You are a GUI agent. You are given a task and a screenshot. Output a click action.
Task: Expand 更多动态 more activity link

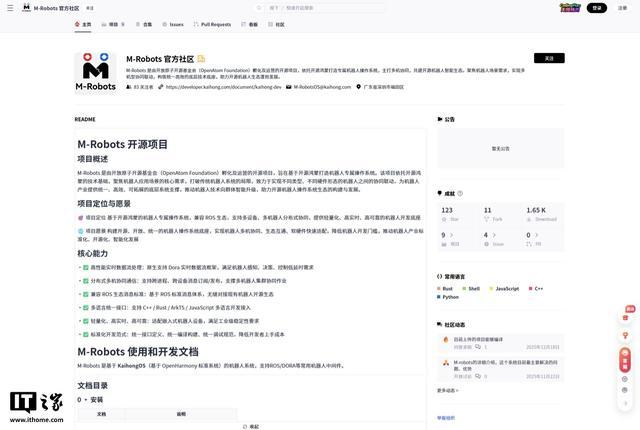click(447, 390)
